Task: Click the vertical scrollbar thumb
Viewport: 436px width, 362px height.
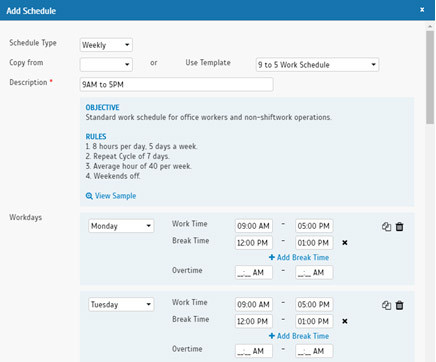Action: [x=430, y=77]
